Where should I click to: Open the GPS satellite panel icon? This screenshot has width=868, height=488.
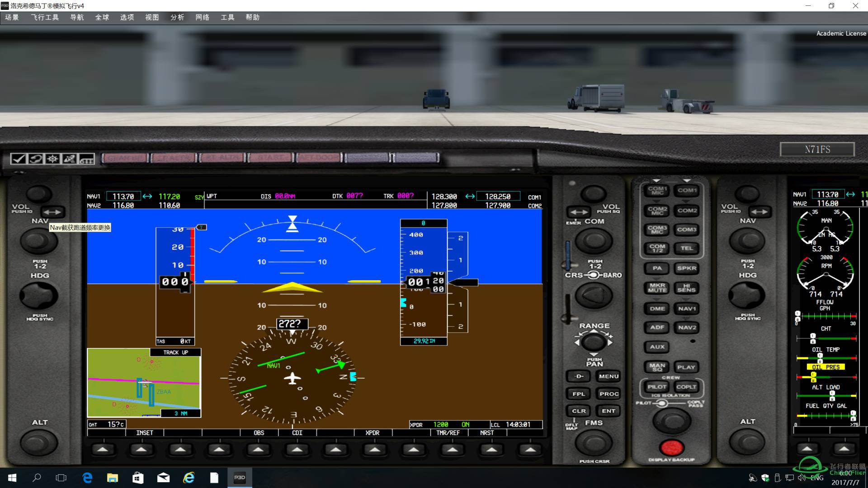pyautogui.click(x=70, y=159)
